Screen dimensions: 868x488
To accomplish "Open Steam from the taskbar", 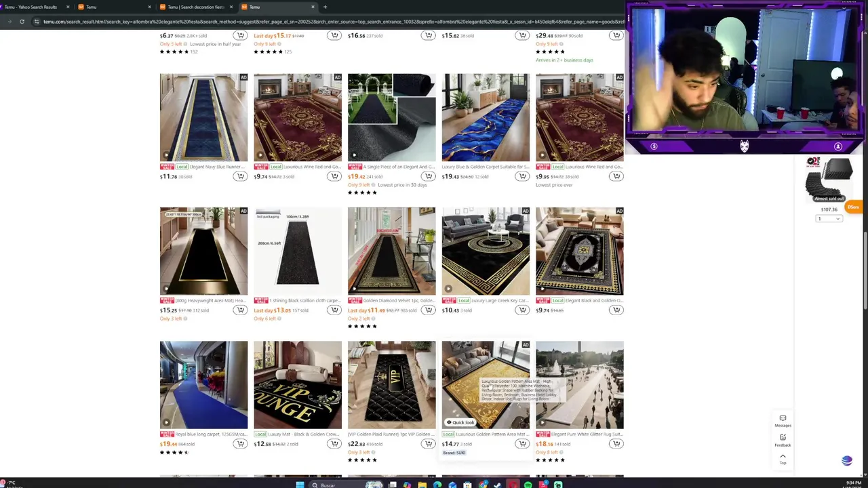I will coord(498,485).
